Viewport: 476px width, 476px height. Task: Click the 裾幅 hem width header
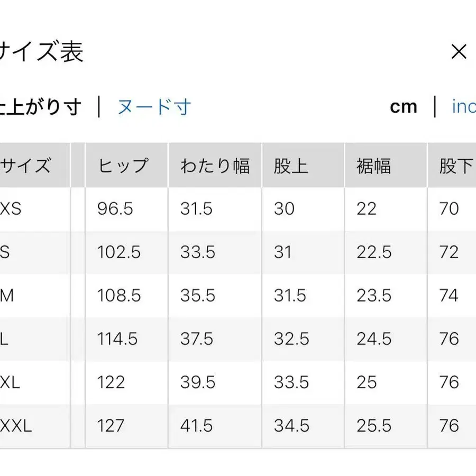point(373,165)
